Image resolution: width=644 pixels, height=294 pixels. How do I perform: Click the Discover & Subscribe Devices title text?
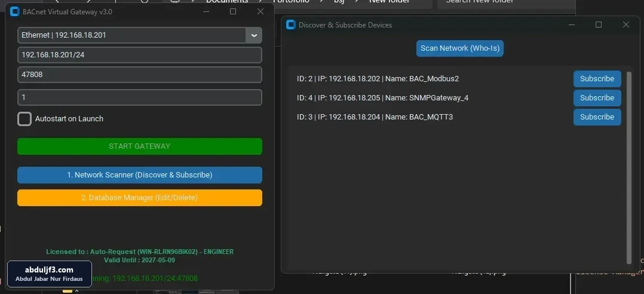[345, 24]
